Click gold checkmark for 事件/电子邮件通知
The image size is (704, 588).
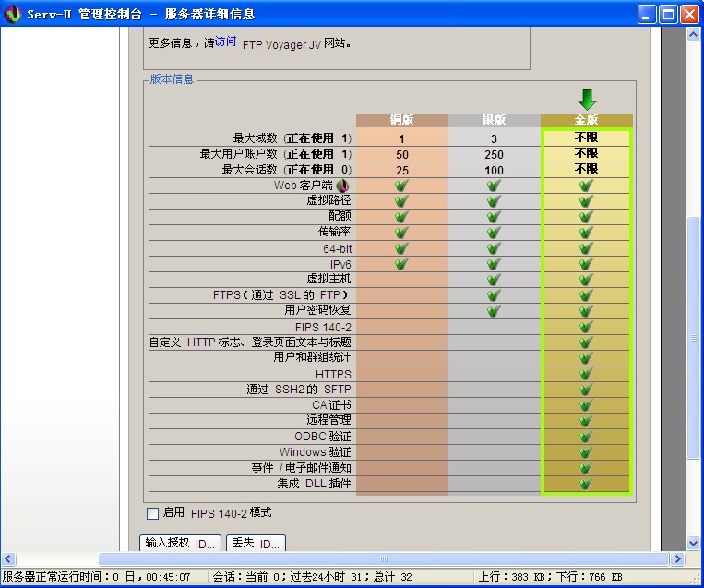[x=586, y=469]
